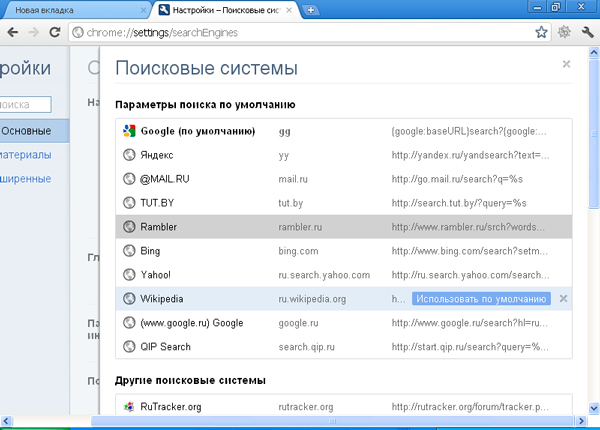Screen dimensions: 600x430
Task: Click the gg keyword of Google
Action: (284, 132)
